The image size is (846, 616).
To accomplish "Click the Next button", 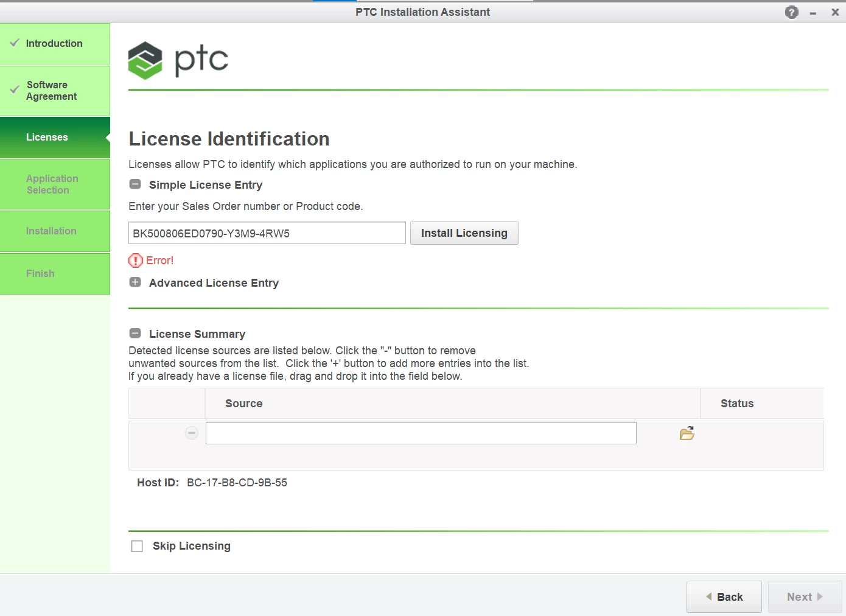I will pos(805,597).
